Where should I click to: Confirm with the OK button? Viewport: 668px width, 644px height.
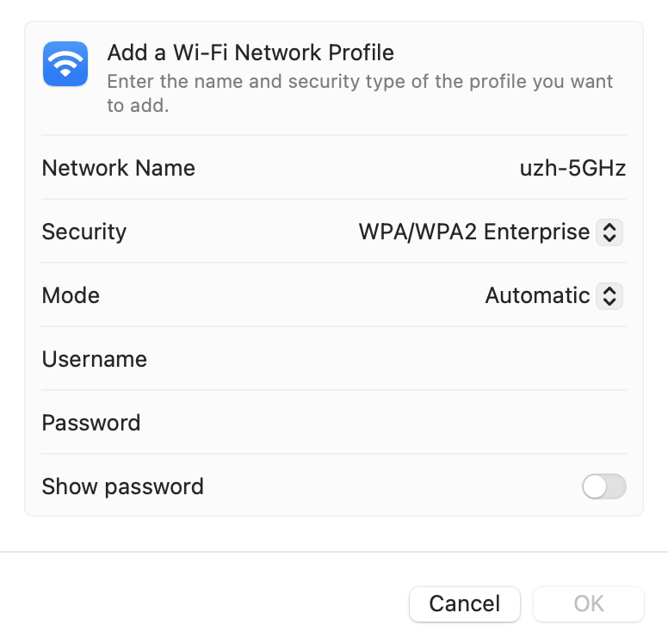click(589, 604)
